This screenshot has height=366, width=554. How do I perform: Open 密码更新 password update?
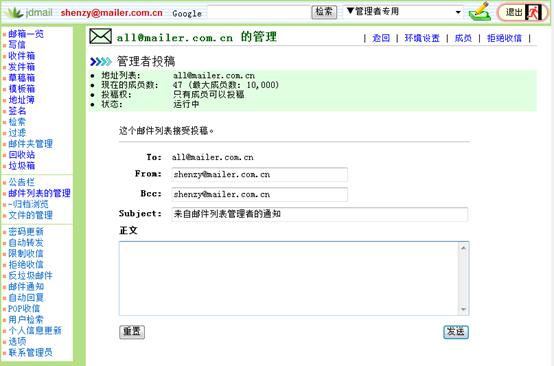pyautogui.click(x=26, y=232)
